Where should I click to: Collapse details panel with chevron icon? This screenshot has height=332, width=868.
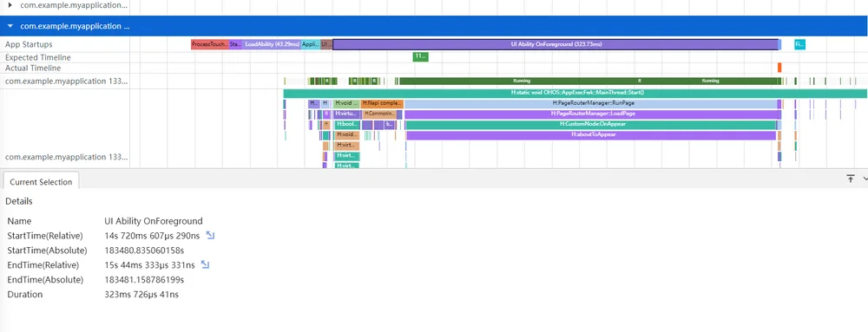coord(865,179)
